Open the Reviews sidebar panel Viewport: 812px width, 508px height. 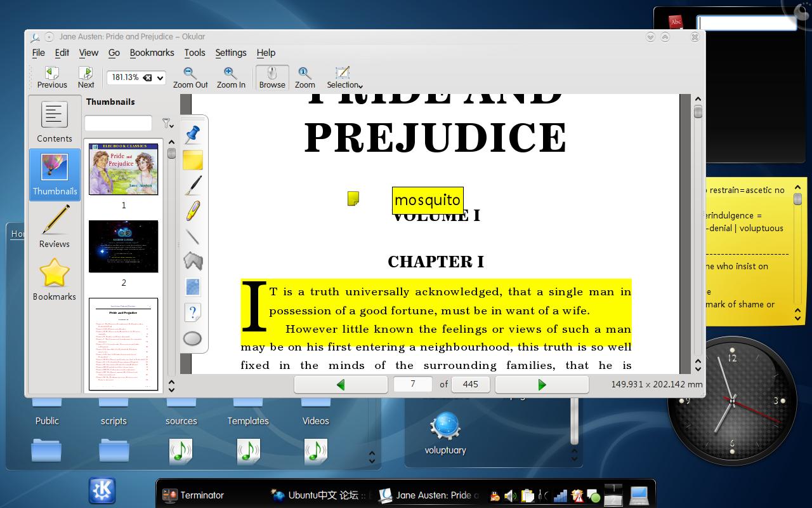[55, 227]
